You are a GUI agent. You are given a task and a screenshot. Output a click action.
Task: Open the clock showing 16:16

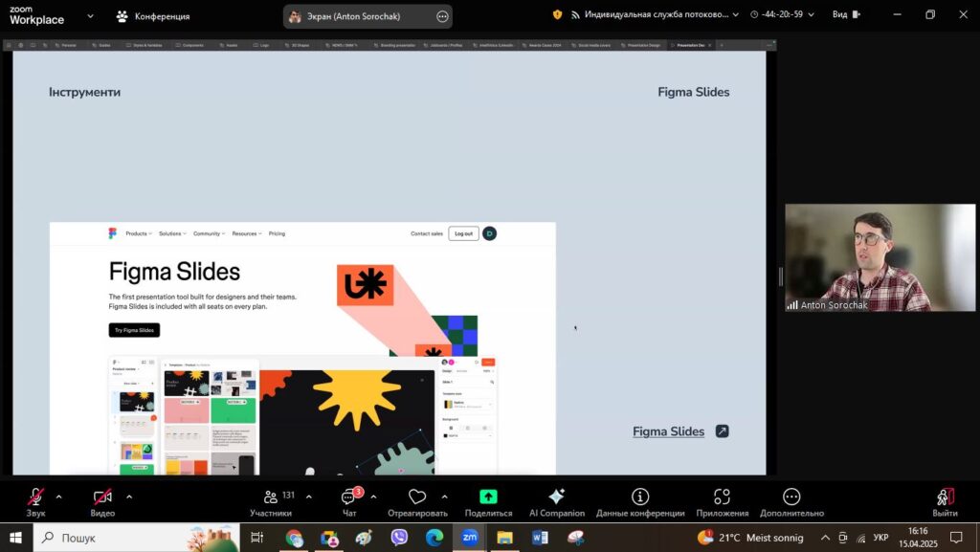coord(918,538)
